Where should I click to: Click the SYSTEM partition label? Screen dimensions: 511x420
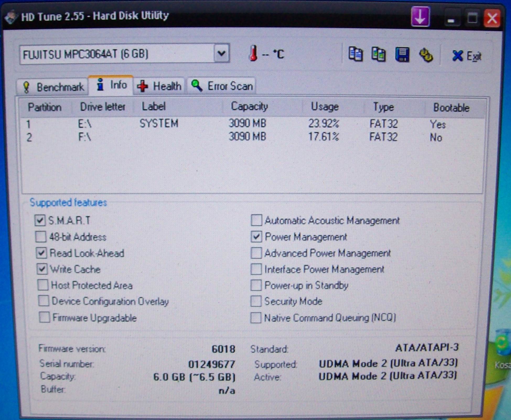[x=159, y=123]
